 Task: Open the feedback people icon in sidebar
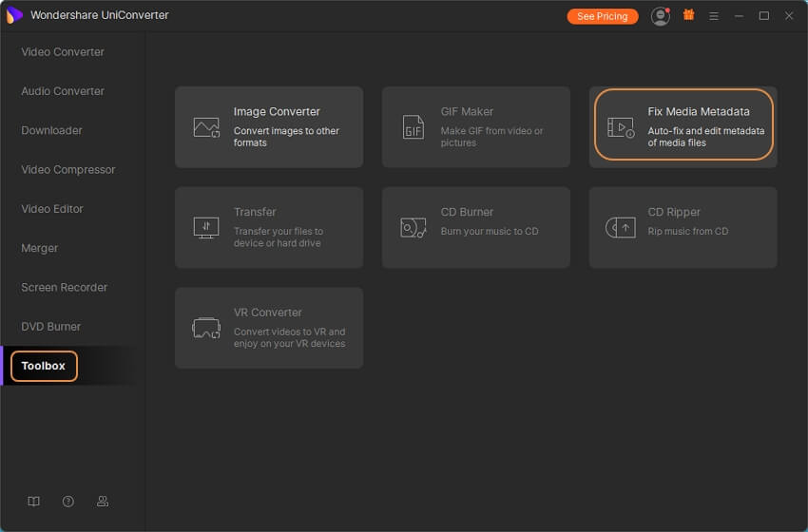pyautogui.click(x=103, y=502)
